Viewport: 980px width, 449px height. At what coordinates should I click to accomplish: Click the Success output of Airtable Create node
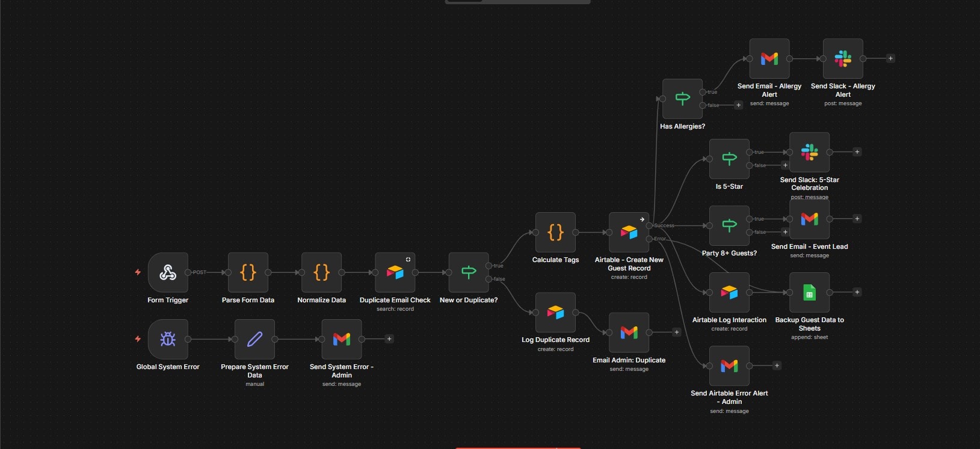coord(650,225)
